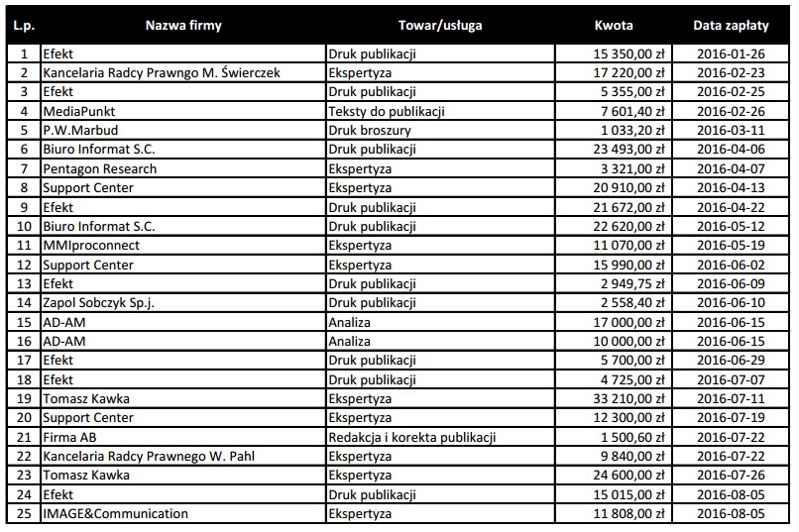Select the "Towar/usługa" column header

pos(440,26)
